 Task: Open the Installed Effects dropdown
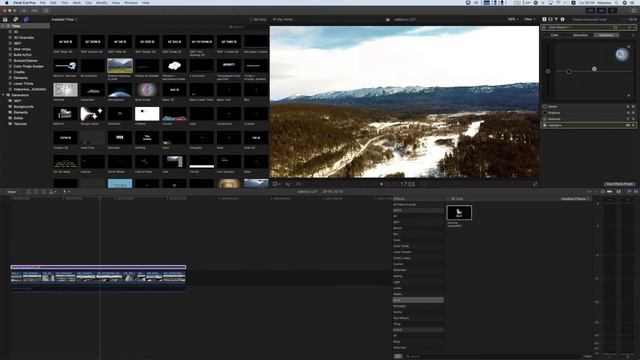(575, 199)
